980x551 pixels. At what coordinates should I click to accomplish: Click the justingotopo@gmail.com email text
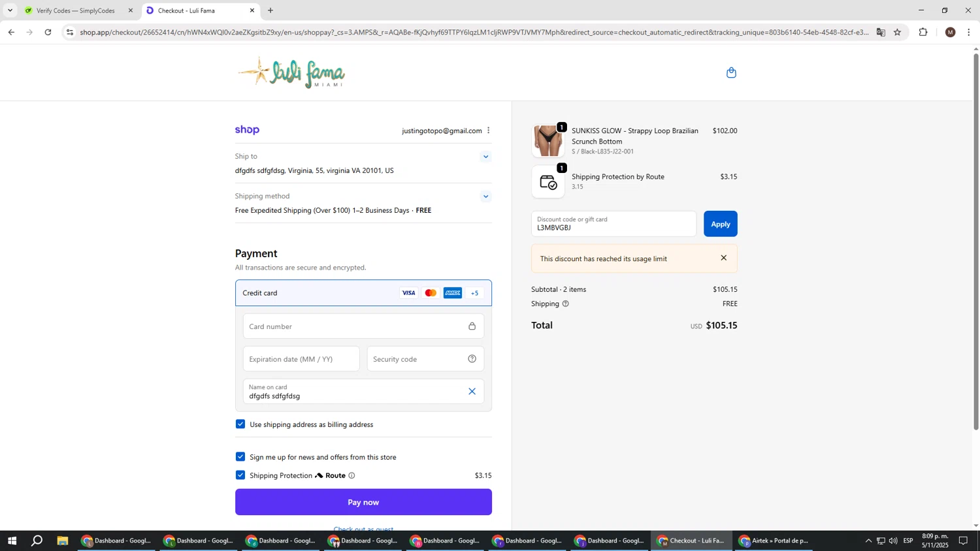tap(442, 131)
